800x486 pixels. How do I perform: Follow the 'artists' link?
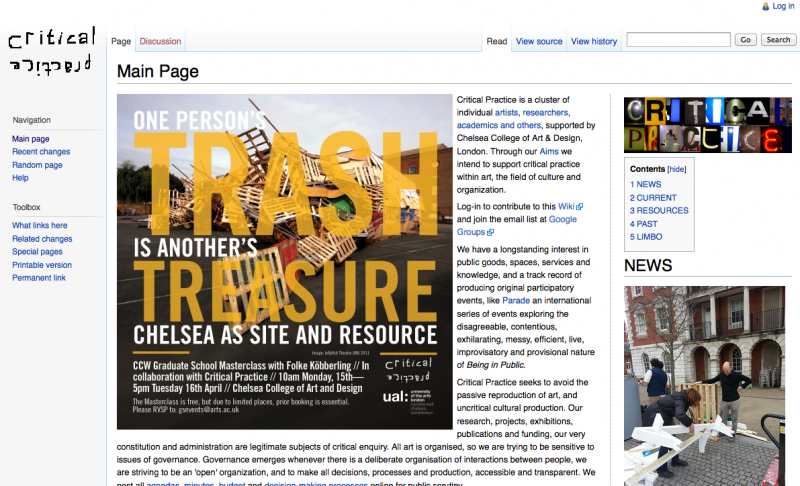pyautogui.click(x=506, y=113)
